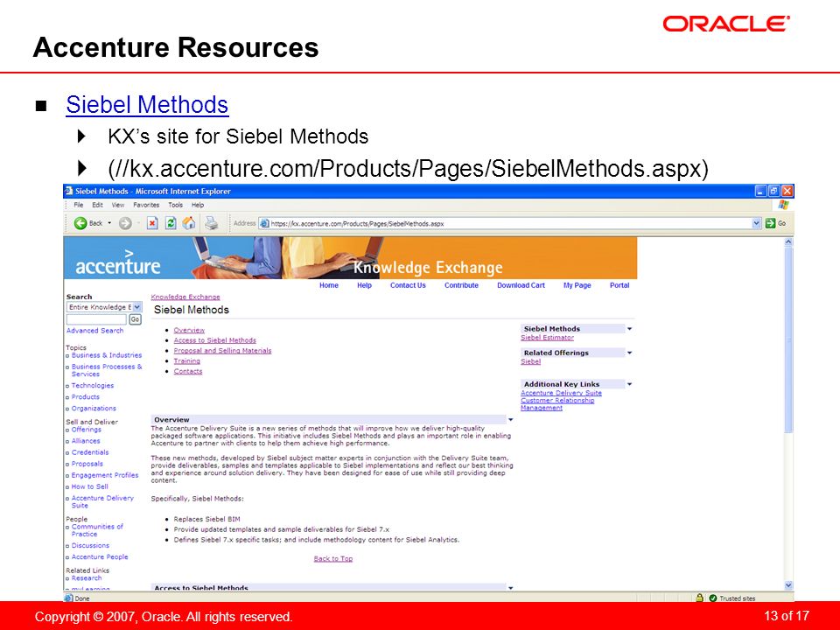Click the Windows flag logo in menu bar
This screenshot has width=840, height=630.
[783, 205]
